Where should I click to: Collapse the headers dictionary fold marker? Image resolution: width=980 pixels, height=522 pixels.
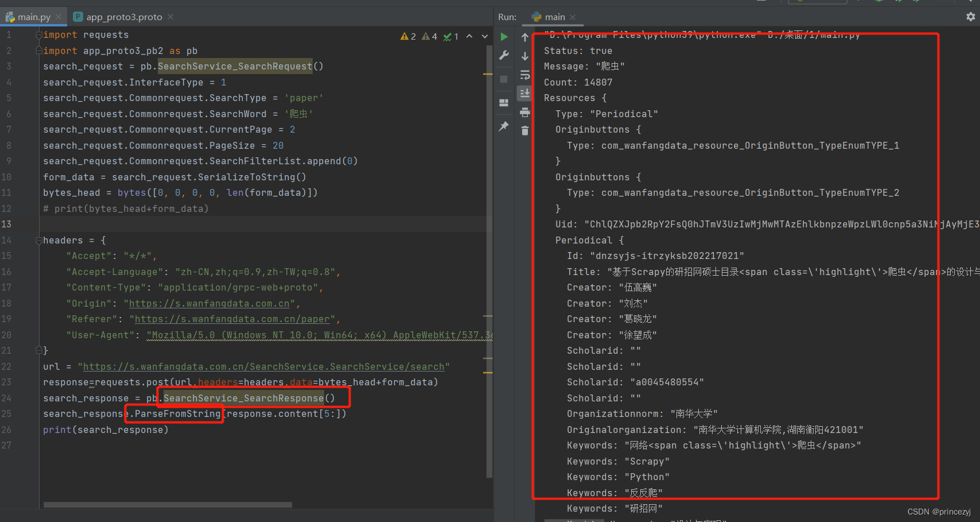(39, 240)
